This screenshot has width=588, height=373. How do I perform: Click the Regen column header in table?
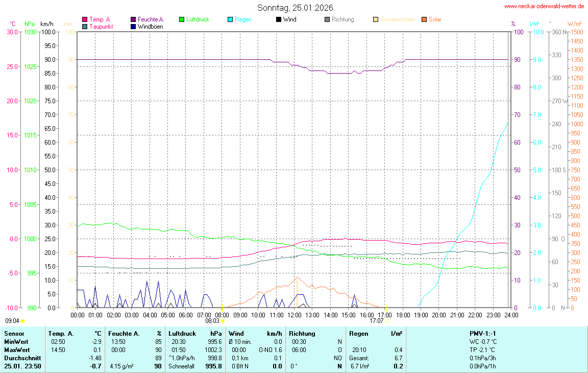tap(359, 334)
